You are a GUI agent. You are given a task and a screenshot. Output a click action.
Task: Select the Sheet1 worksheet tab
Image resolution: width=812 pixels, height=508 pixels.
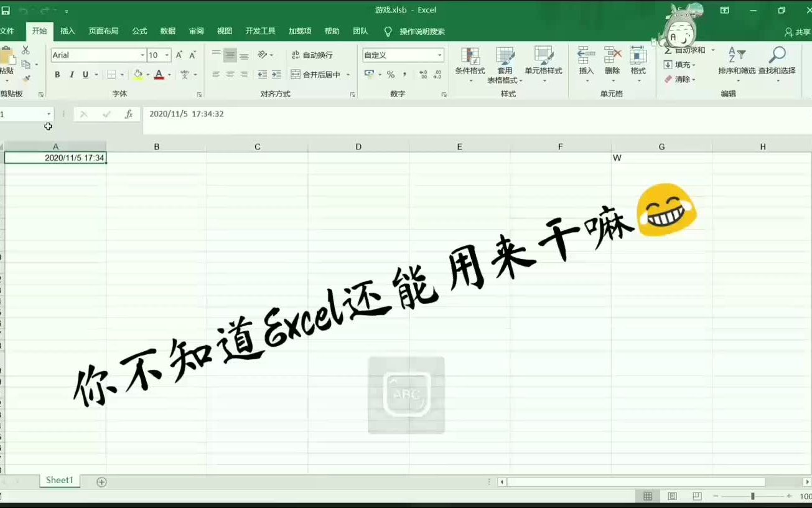coord(59,480)
